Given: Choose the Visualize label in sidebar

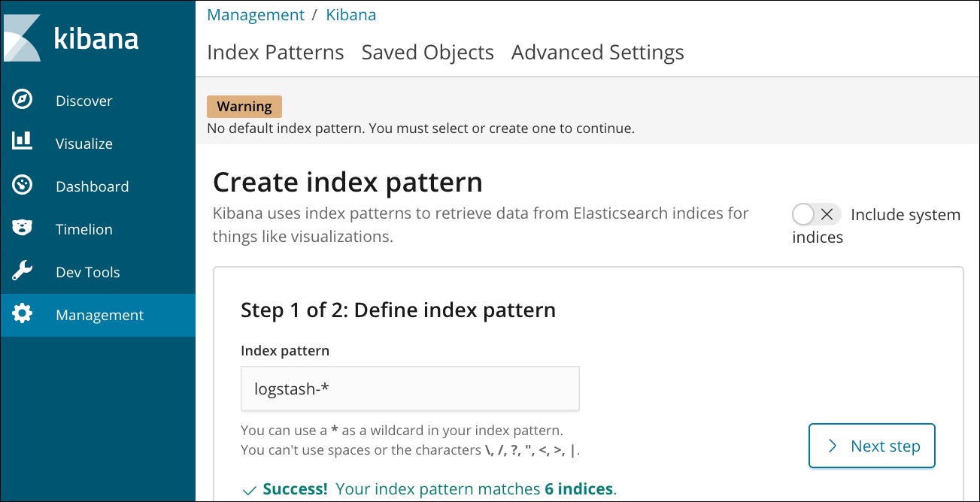Looking at the screenshot, I should click(x=83, y=144).
